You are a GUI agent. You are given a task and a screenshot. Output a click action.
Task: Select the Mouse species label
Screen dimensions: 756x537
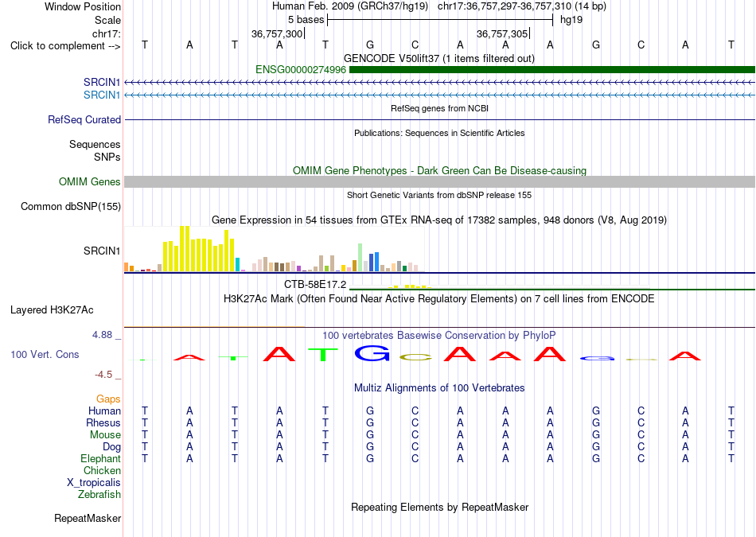[105, 435]
